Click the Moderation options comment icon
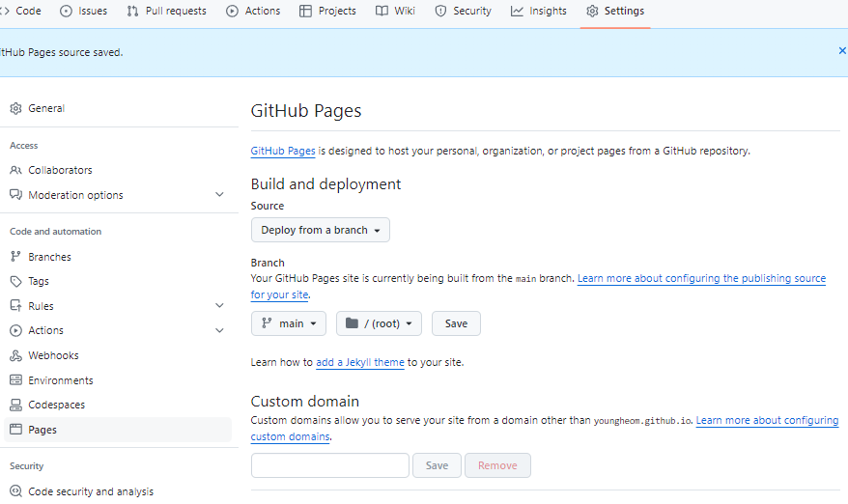 click(15, 195)
